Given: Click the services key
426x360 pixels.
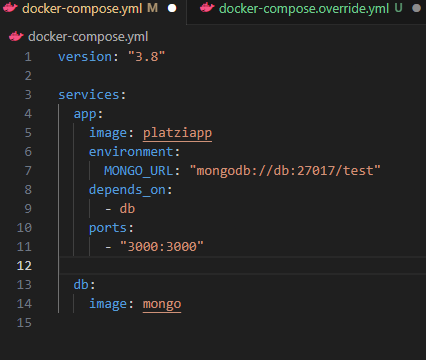Looking at the screenshot, I should (x=89, y=95).
